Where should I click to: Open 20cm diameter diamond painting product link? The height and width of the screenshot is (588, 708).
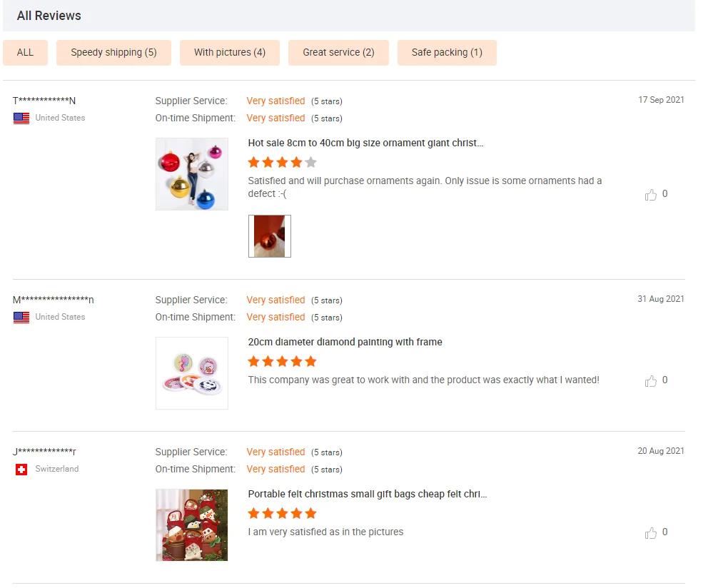point(345,343)
